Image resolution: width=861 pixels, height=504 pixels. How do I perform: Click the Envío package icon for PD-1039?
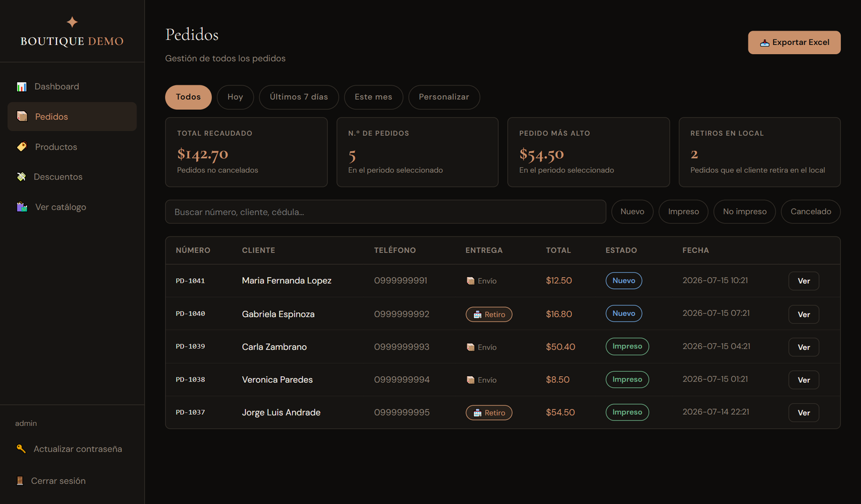470,347
